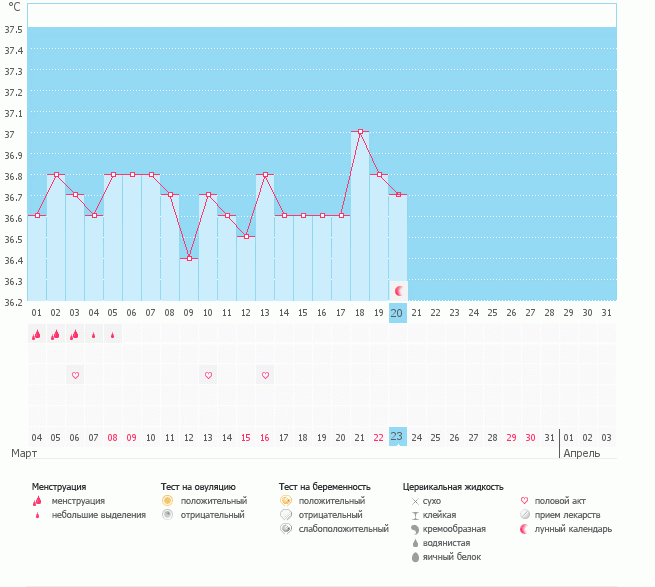655x587 pixels.
Task: Click the Март month label
Action: (x=24, y=453)
